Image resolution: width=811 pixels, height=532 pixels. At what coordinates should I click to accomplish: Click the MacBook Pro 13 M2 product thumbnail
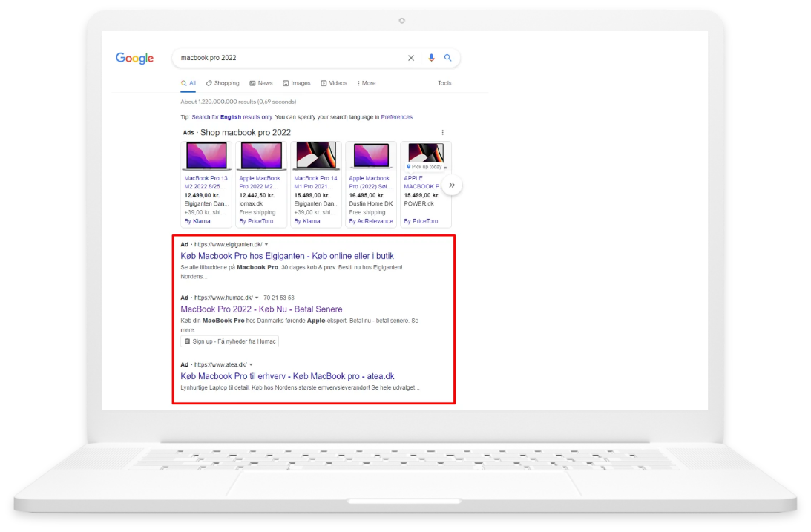[206, 156]
